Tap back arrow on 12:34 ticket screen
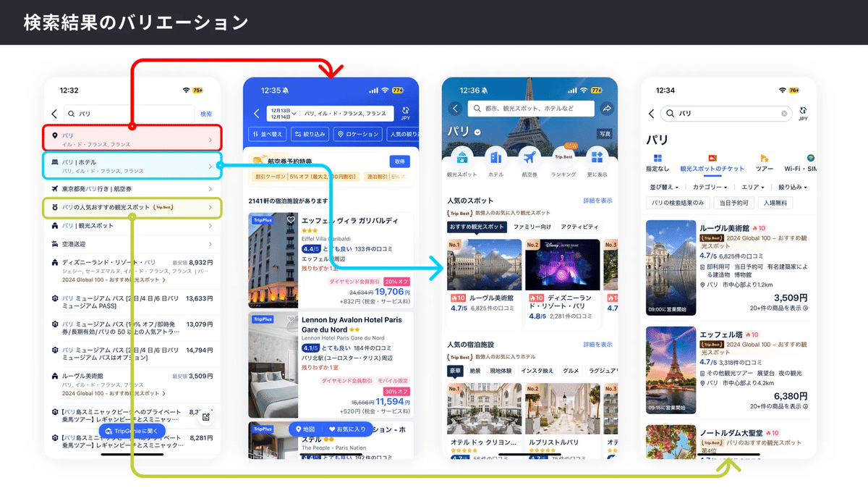 click(651, 114)
